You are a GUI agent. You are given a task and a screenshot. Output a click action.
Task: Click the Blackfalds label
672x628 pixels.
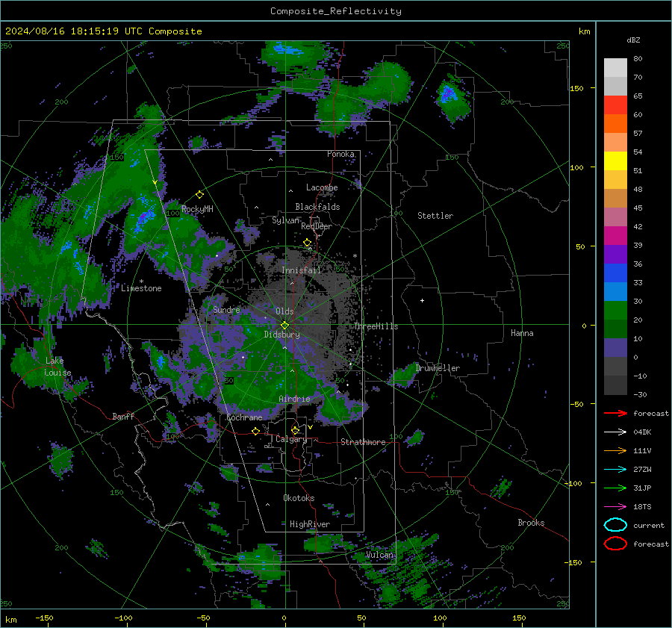coord(317,207)
